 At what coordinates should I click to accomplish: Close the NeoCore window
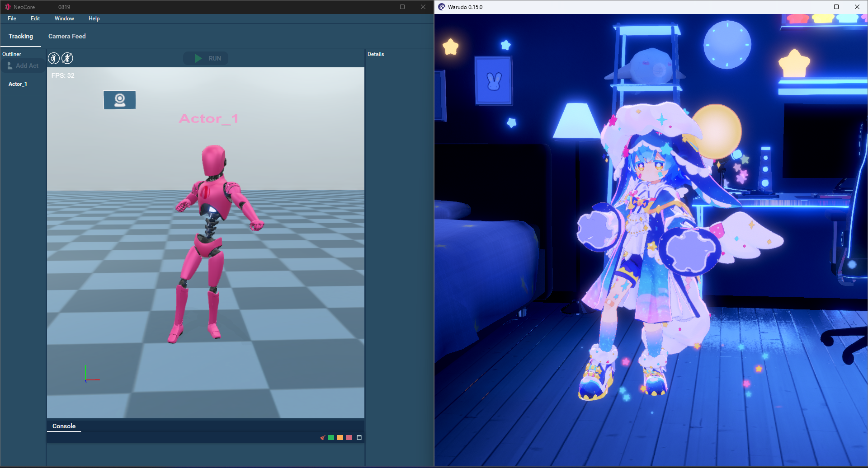tap(423, 7)
